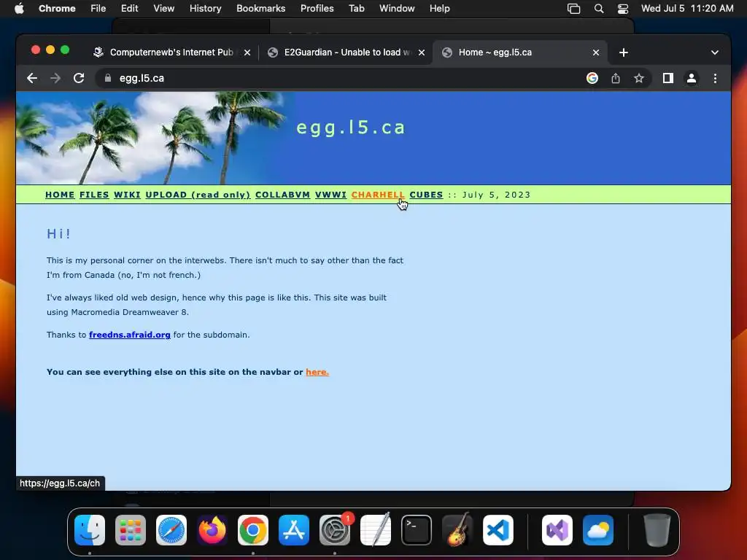Click Chrome icon in the Dock
Screen dimensions: 747x560
pyautogui.click(x=253, y=530)
